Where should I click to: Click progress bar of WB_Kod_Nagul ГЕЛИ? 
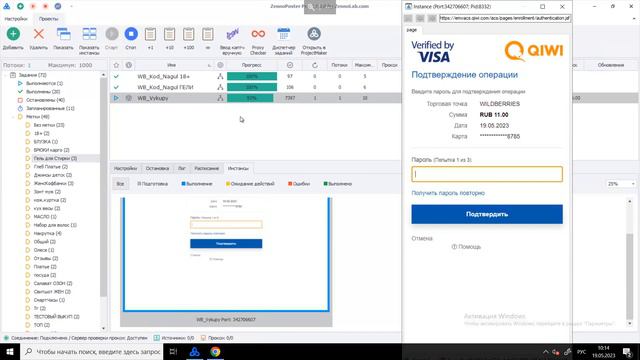pyautogui.click(x=252, y=87)
